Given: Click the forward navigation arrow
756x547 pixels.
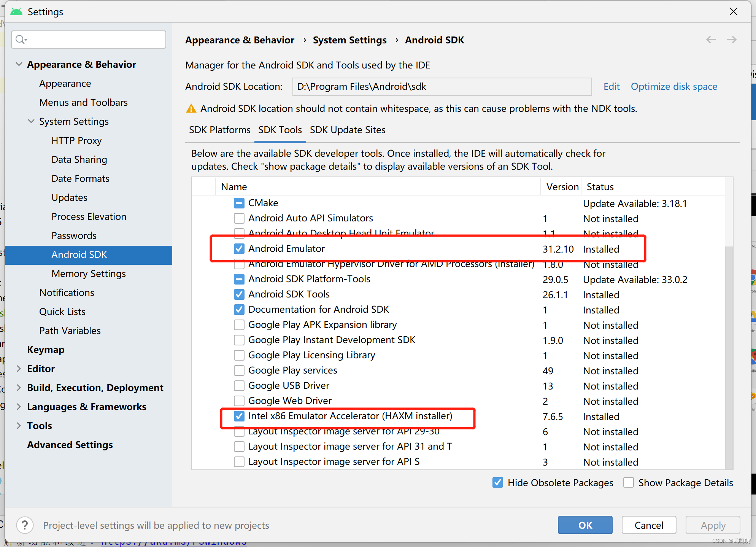Looking at the screenshot, I should click(731, 40).
